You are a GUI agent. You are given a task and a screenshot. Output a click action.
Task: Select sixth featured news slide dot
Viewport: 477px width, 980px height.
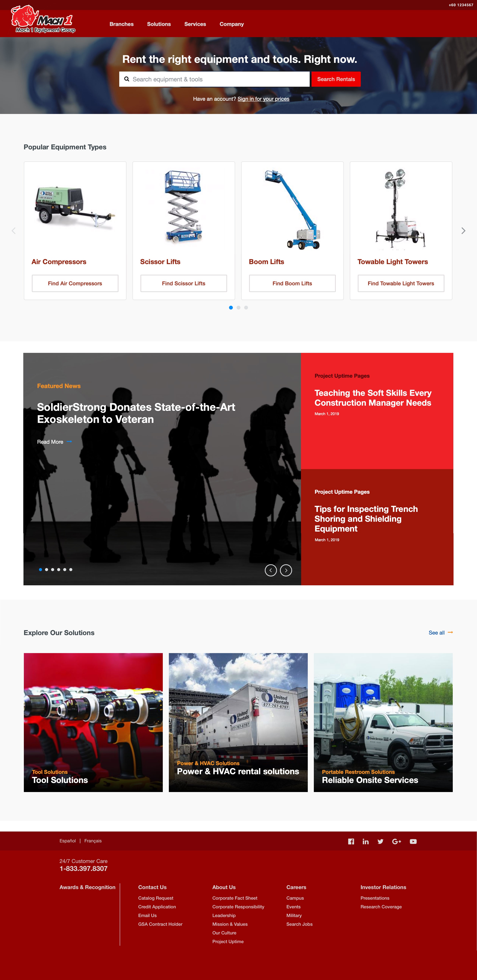coord(71,570)
